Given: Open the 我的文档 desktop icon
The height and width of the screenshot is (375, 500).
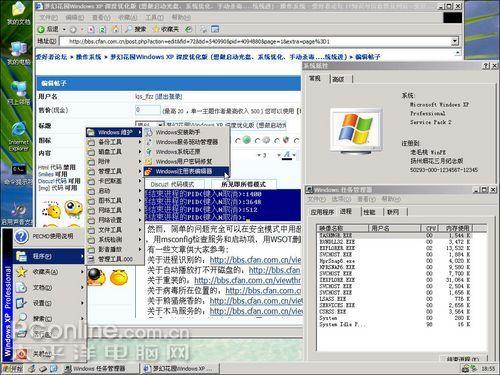Looking at the screenshot, I should coord(19,13).
